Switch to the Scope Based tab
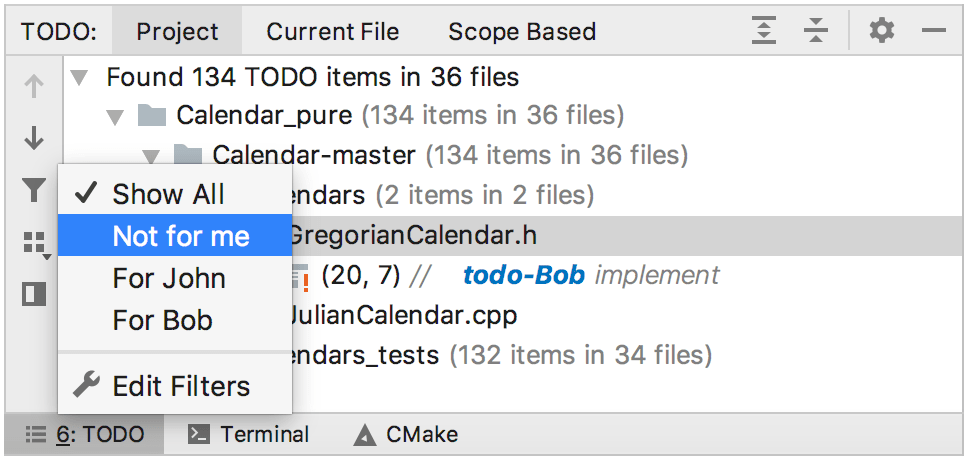967x463 pixels. [521, 31]
